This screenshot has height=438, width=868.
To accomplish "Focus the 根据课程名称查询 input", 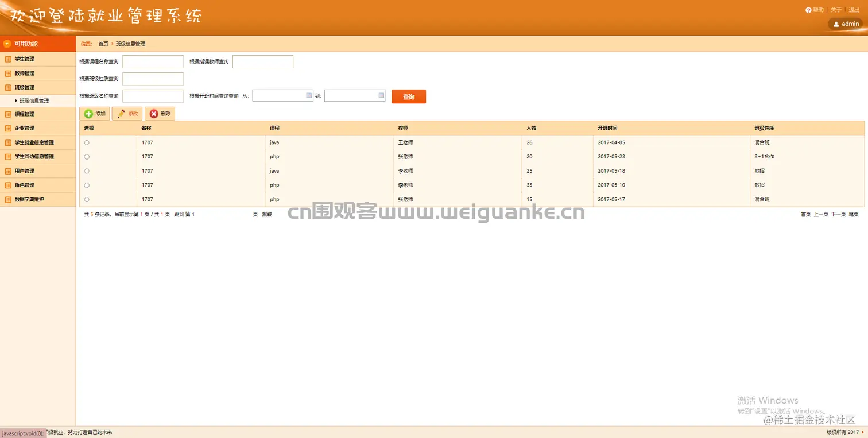I will [153, 61].
